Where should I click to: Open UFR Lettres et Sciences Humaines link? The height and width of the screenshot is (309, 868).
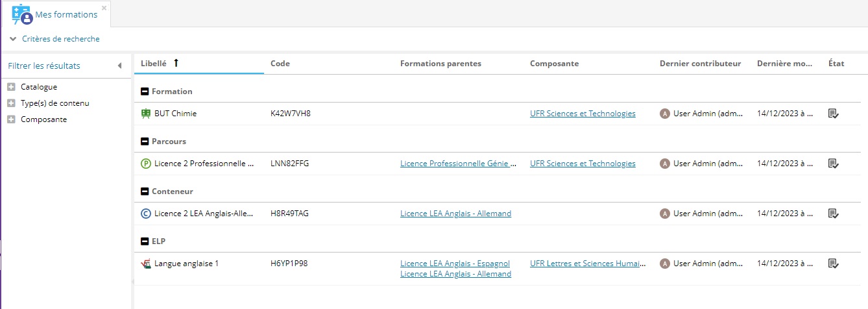tap(588, 264)
